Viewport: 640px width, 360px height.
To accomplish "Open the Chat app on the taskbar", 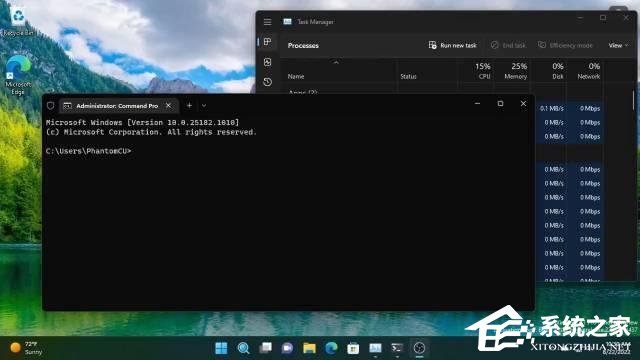I will (x=287, y=348).
